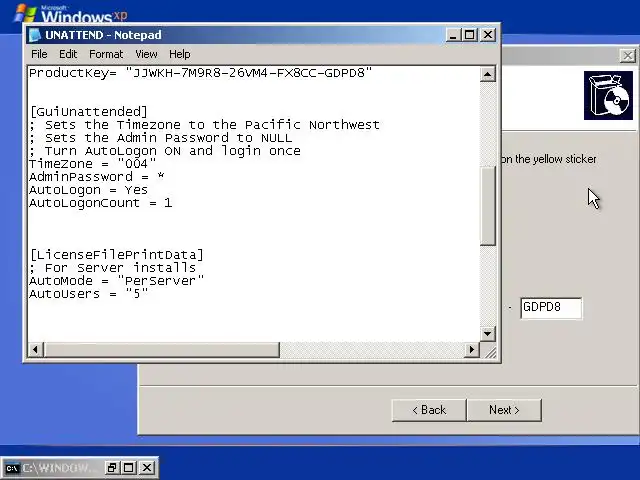Image resolution: width=640 pixels, height=480 pixels.
Task: Click the AutoLogon = Yes line
Action: [x=88, y=190]
